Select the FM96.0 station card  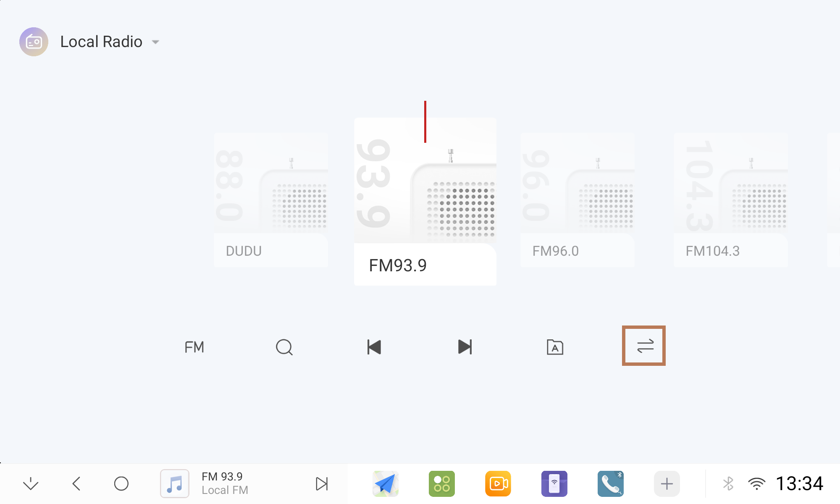pyautogui.click(x=577, y=200)
